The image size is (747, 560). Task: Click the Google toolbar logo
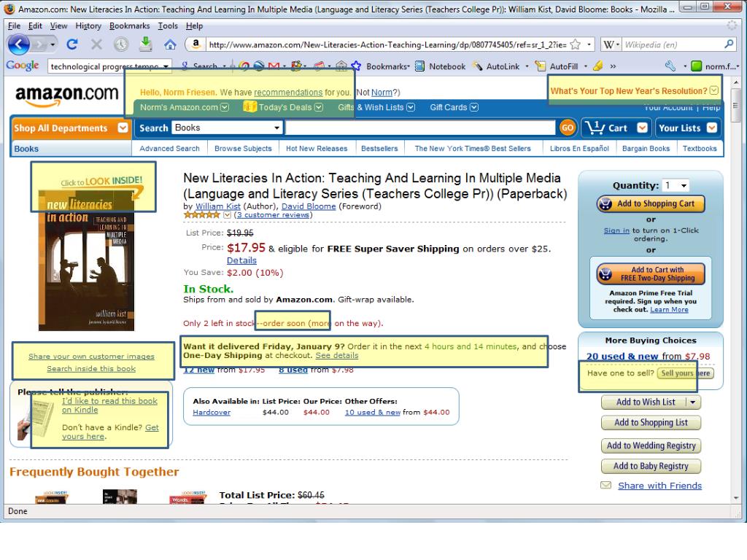pyautogui.click(x=23, y=66)
